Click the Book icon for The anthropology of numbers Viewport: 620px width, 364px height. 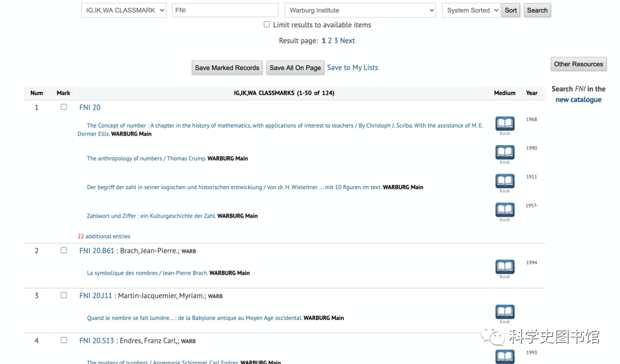[505, 152]
